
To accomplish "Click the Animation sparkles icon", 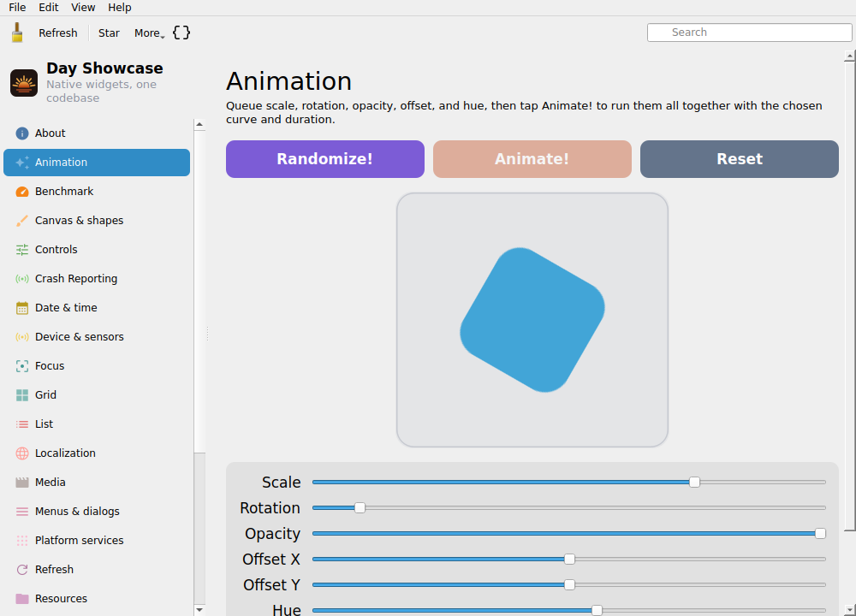I will click(x=22, y=162).
